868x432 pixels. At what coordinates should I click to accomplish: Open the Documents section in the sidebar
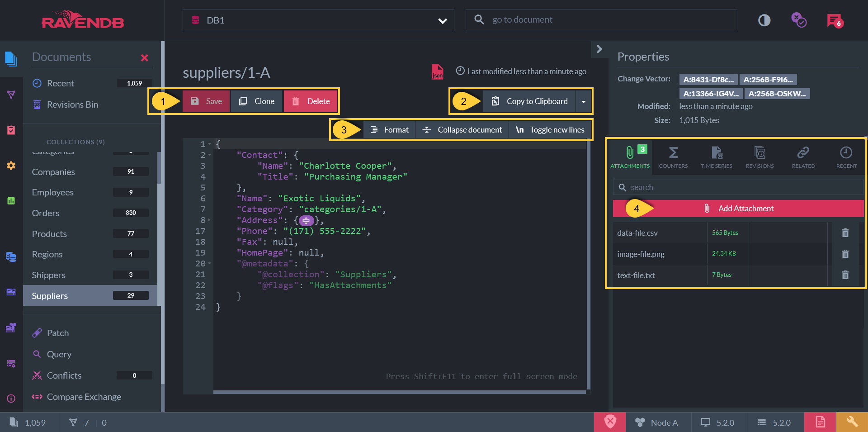coord(11,59)
